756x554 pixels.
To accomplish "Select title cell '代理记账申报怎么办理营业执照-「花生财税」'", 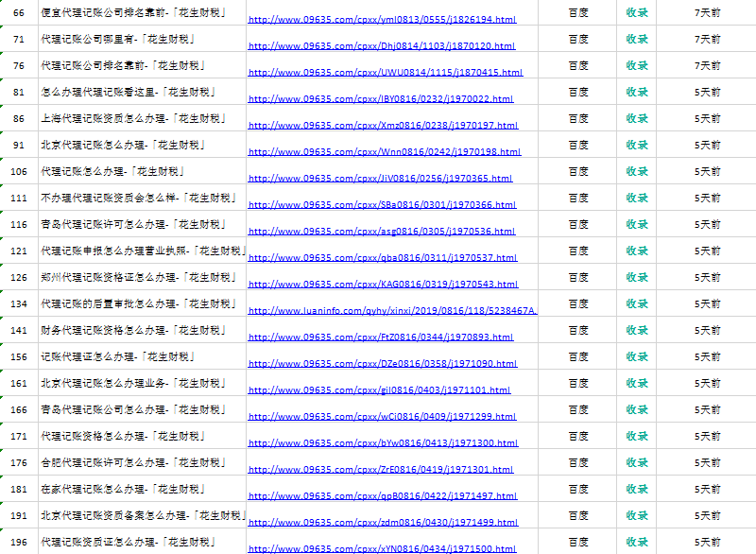I will tap(143, 251).
